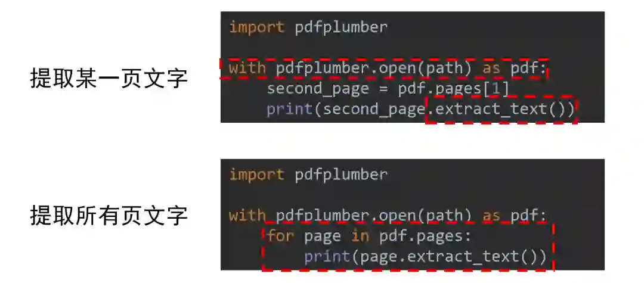
Task: Click 'pdfplumber' after import in bottom block
Action: pyautogui.click(x=341, y=175)
